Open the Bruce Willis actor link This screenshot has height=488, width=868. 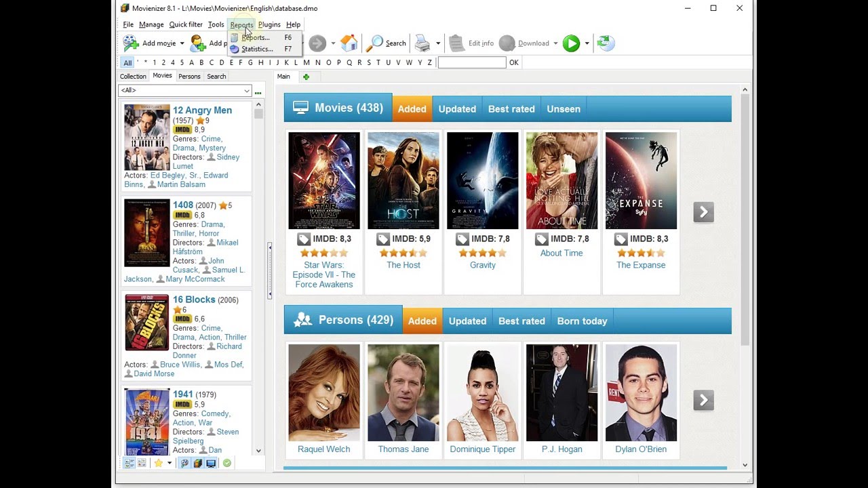(180, 365)
